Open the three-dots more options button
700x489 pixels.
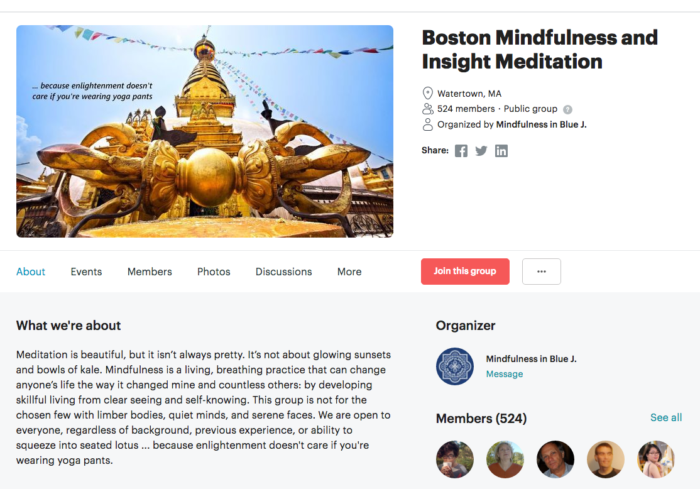point(542,272)
